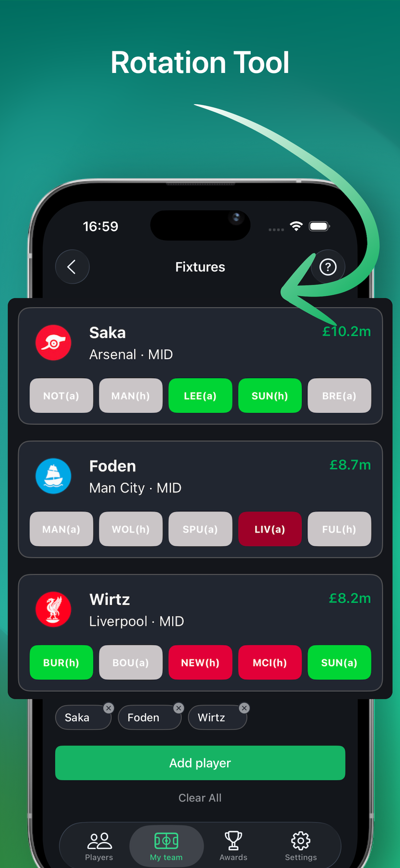Select Saka's green LEE(a) fixture
This screenshot has height=868, width=400.
click(x=200, y=396)
